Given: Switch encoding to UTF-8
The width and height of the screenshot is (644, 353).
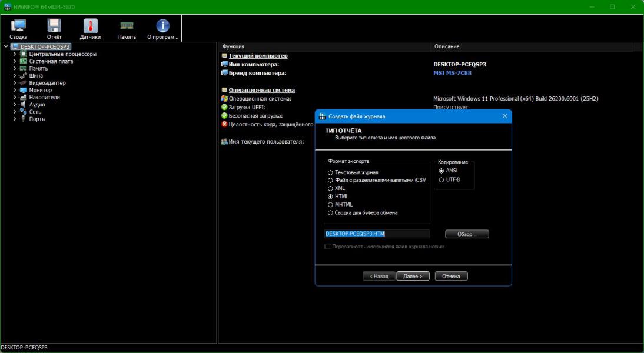Looking at the screenshot, I should pos(441,179).
